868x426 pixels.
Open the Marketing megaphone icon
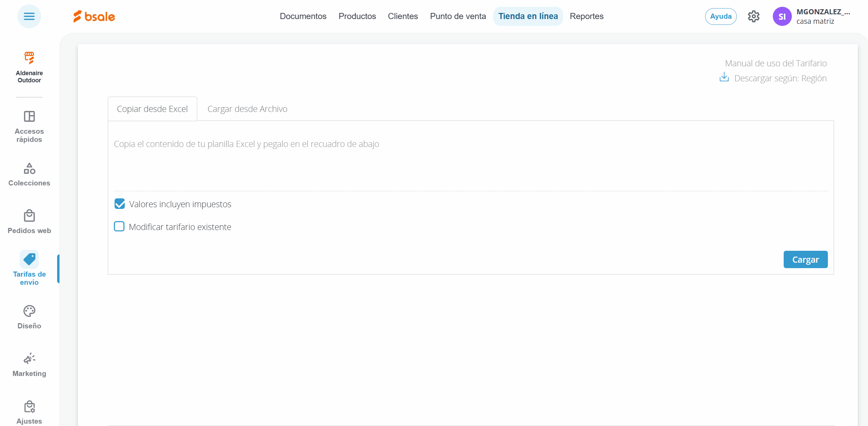pos(29,359)
